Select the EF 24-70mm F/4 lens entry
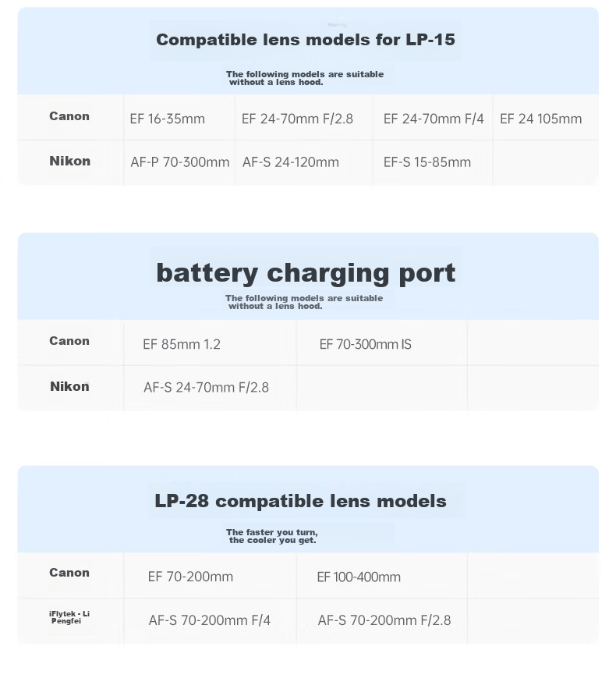The image size is (616, 696). (x=434, y=119)
